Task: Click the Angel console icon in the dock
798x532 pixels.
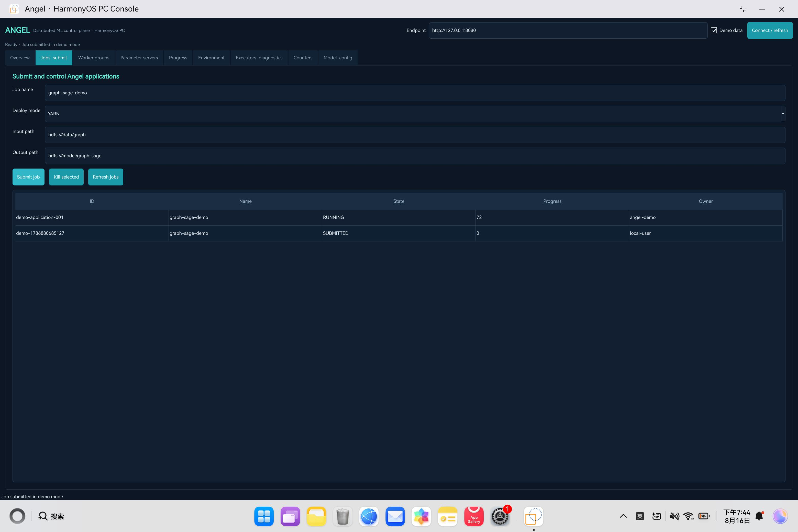Action: [x=534, y=516]
